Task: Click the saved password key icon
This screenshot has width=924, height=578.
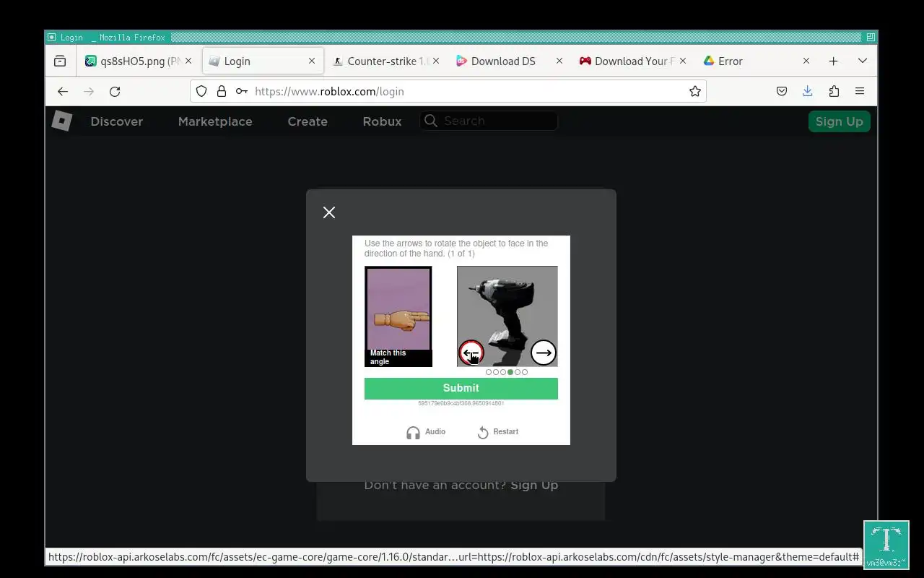Action: coord(242,91)
